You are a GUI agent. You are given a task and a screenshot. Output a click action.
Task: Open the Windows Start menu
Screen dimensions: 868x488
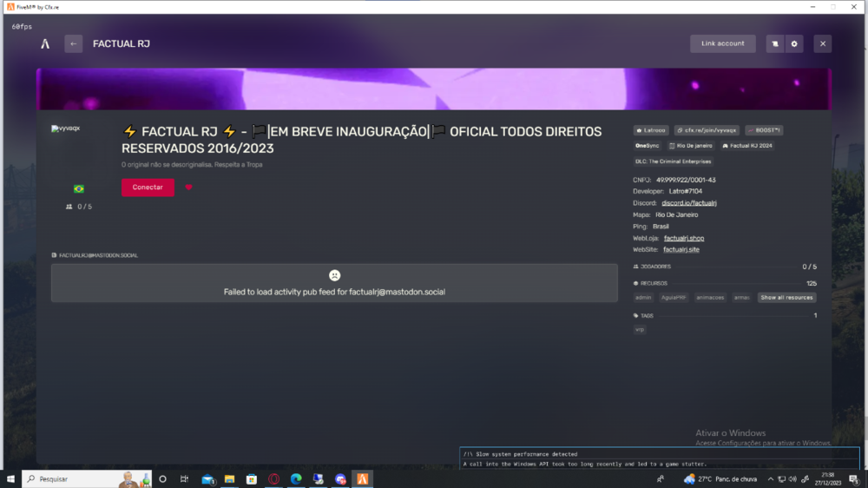coord(10,478)
